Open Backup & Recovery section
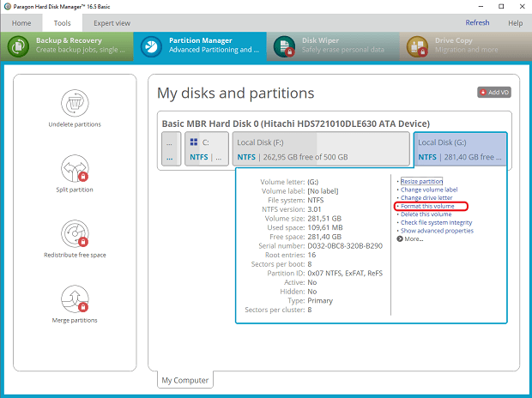The image size is (532, 398). pyautogui.click(x=67, y=46)
